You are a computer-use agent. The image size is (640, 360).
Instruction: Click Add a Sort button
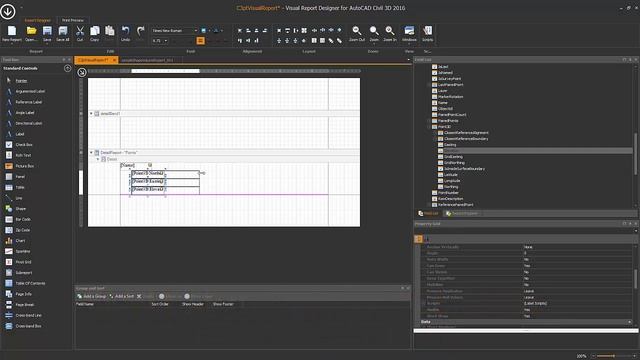[x=121, y=296]
